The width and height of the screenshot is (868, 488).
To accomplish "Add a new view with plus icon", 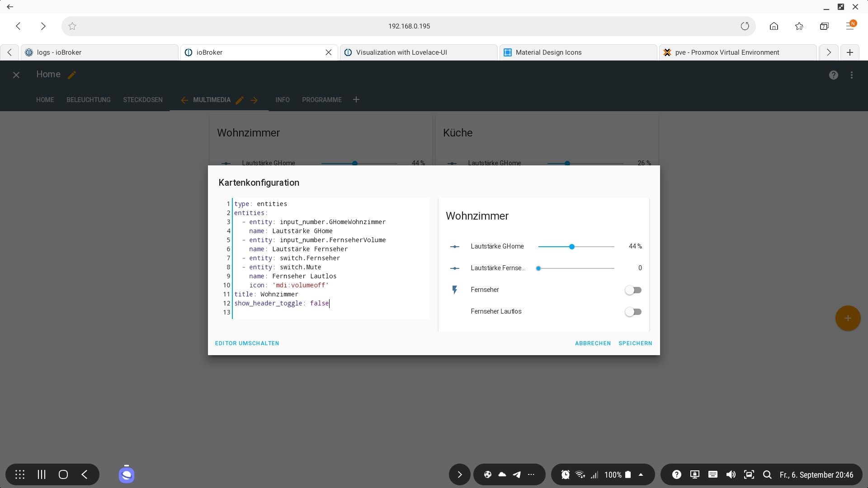I will point(356,99).
